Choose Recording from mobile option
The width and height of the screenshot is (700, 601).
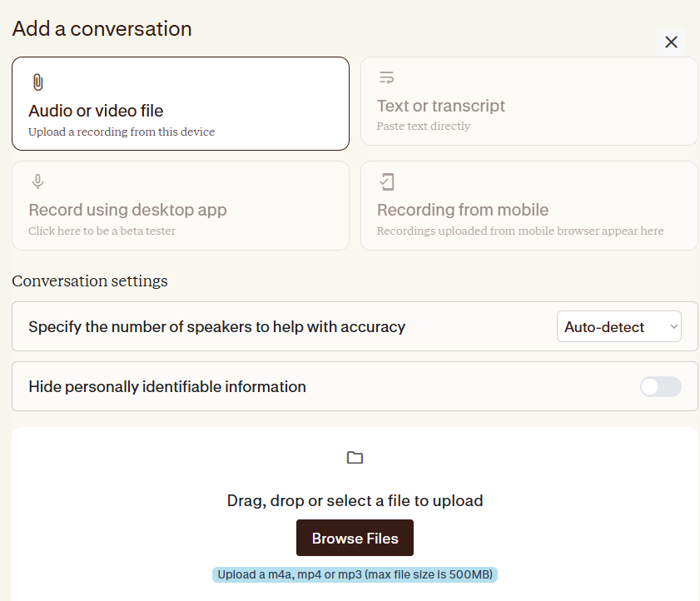(529, 206)
